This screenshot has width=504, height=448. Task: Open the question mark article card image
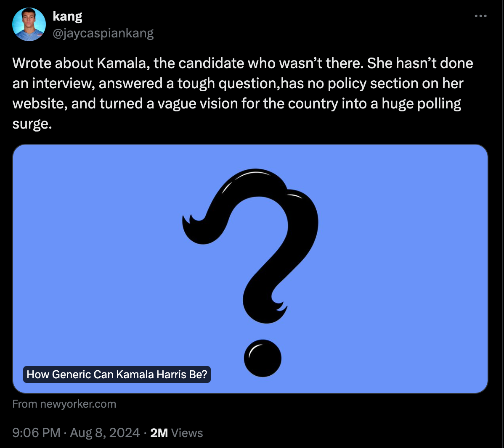click(250, 269)
